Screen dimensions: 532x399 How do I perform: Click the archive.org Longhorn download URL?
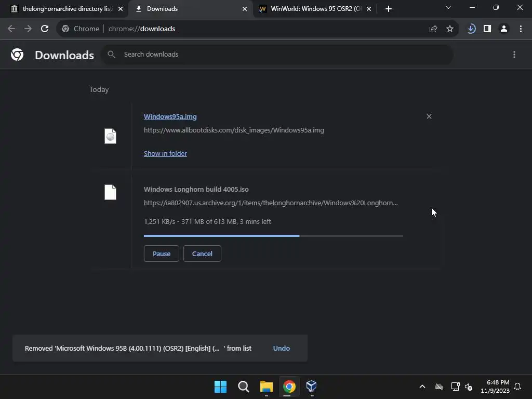pos(271,203)
